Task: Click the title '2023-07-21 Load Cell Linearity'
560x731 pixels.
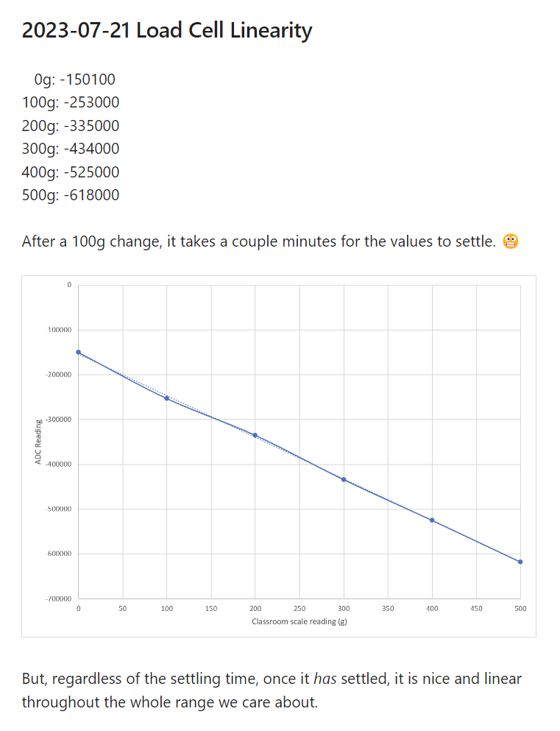Action: pyautogui.click(x=167, y=31)
